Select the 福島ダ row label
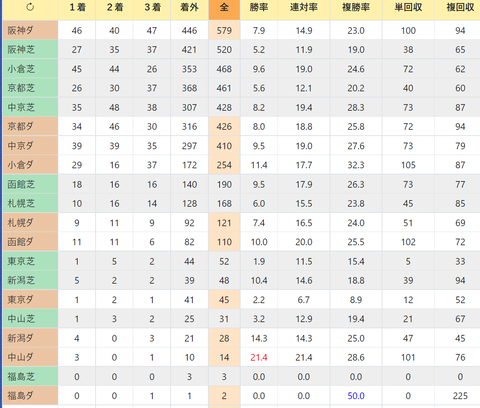Viewport: 480px width, 408px height. pos(30,396)
